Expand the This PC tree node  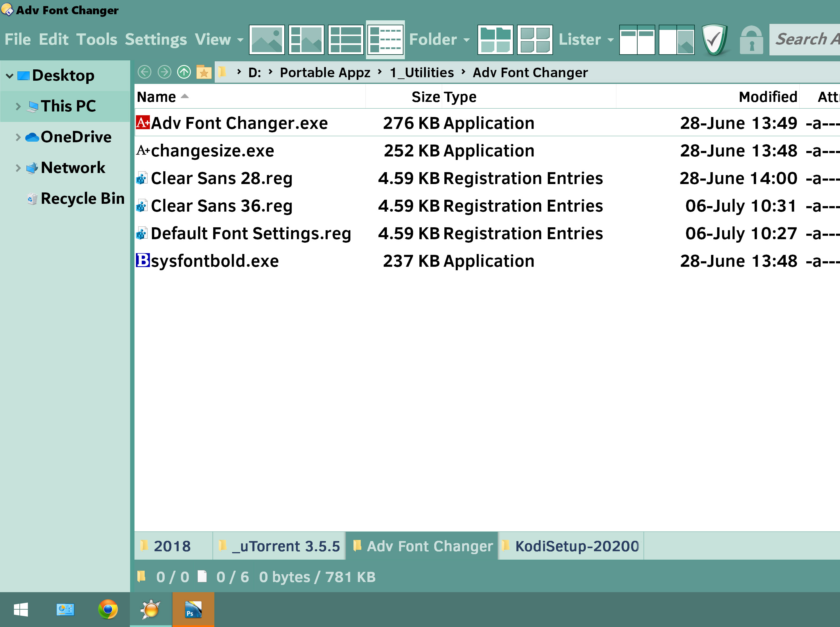[18, 106]
